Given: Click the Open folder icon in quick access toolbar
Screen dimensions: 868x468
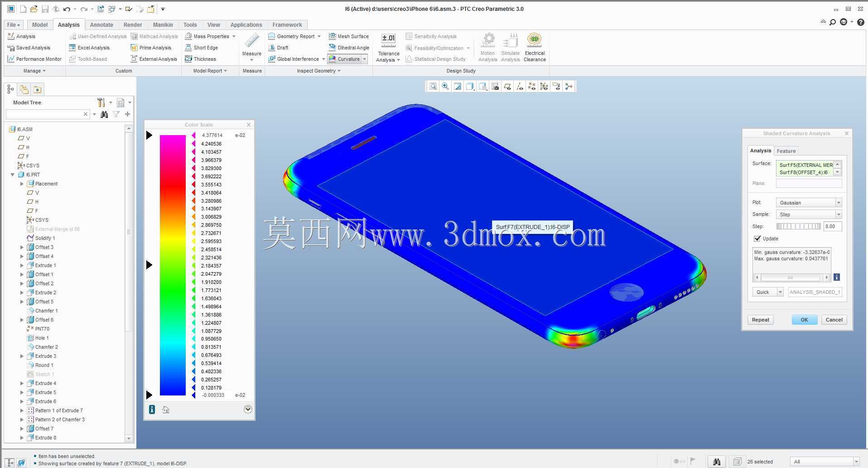Looking at the screenshot, I should tap(34, 9).
